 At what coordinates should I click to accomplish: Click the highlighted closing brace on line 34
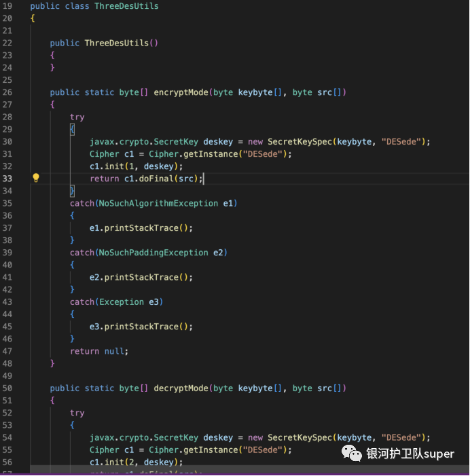[x=73, y=191]
